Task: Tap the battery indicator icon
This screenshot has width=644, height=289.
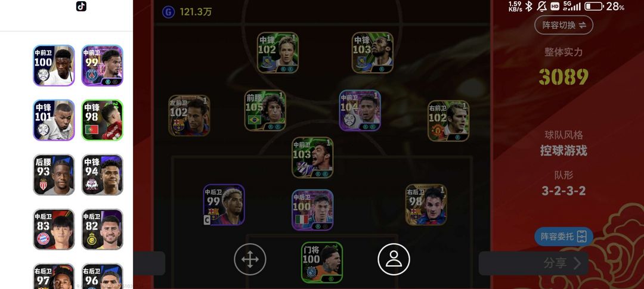Action: (593, 6)
